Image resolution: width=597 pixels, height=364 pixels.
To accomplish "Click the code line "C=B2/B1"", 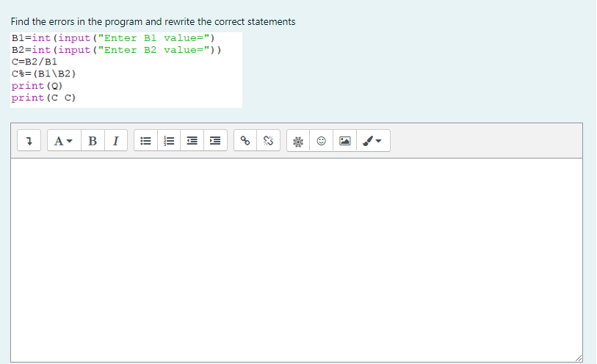I will point(35,62).
